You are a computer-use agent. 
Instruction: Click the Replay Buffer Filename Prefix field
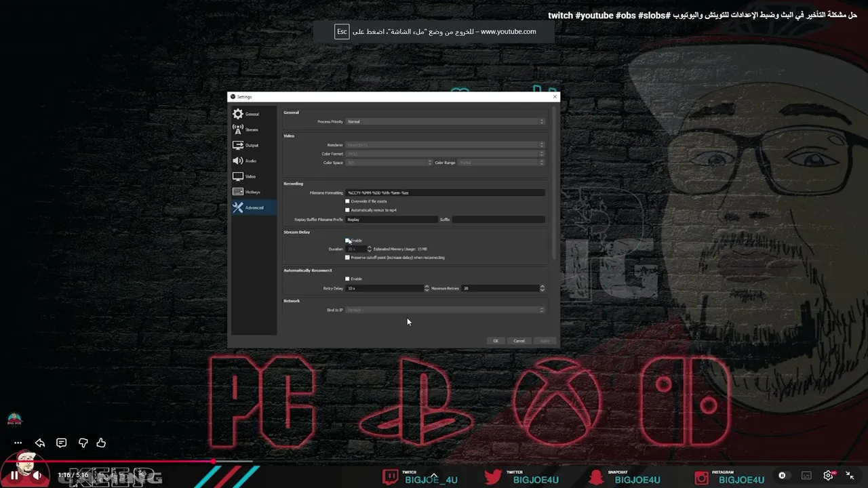(391, 220)
